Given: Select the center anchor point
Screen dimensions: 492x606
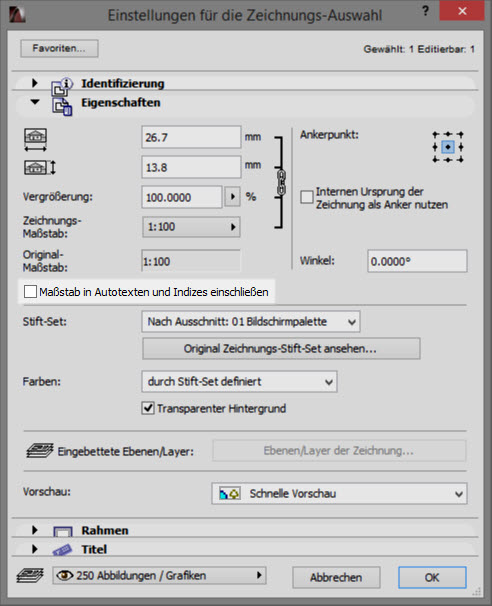Looking at the screenshot, I should (448, 147).
